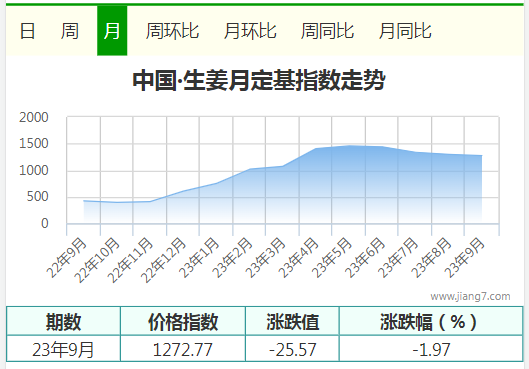Click the 23年8月 x-axis label
The height and width of the screenshot is (369, 529).
coord(431,258)
